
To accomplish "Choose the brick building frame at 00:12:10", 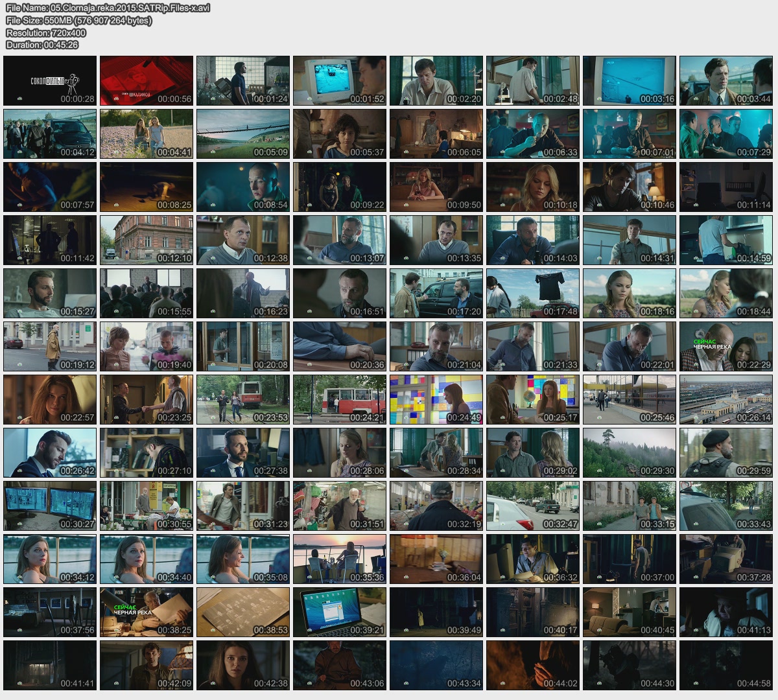I will click(147, 240).
